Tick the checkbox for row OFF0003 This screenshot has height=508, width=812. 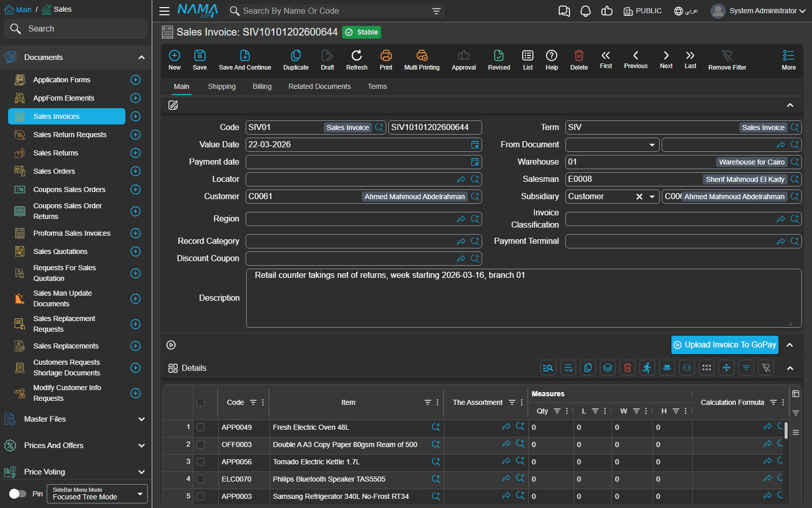(200, 444)
